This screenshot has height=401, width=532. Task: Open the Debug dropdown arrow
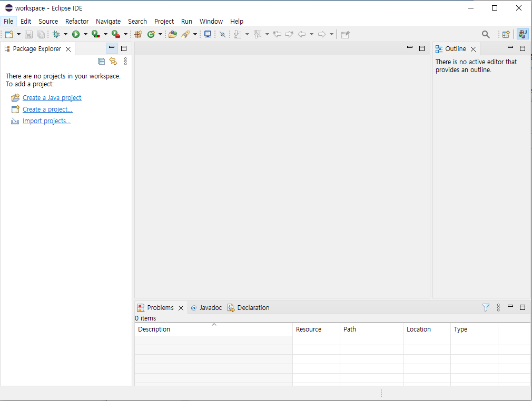click(x=65, y=34)
